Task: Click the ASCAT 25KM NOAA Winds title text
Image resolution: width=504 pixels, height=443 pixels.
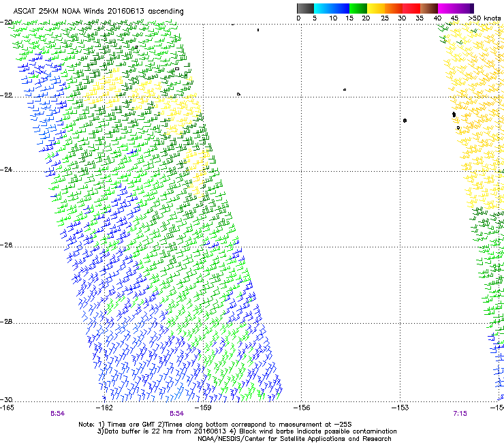Action: (x=98, y=12)
